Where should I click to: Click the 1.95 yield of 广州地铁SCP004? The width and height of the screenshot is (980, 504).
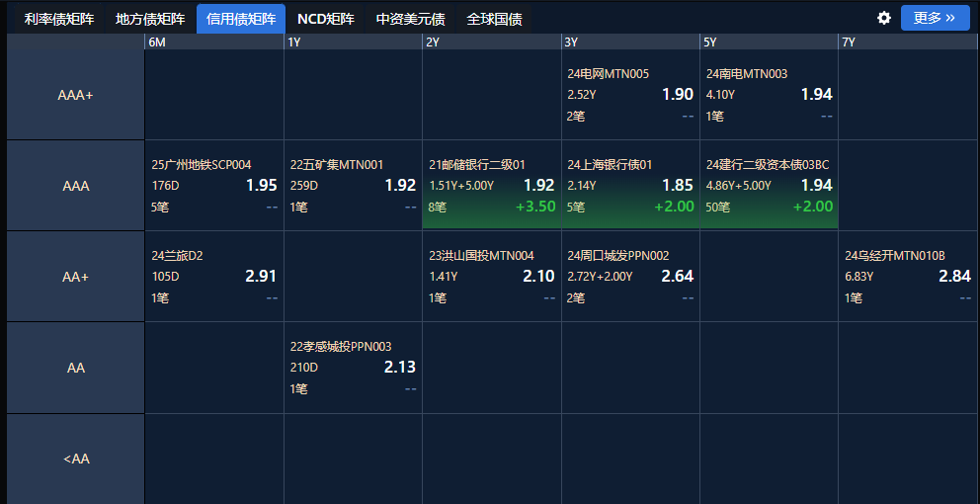261,186
